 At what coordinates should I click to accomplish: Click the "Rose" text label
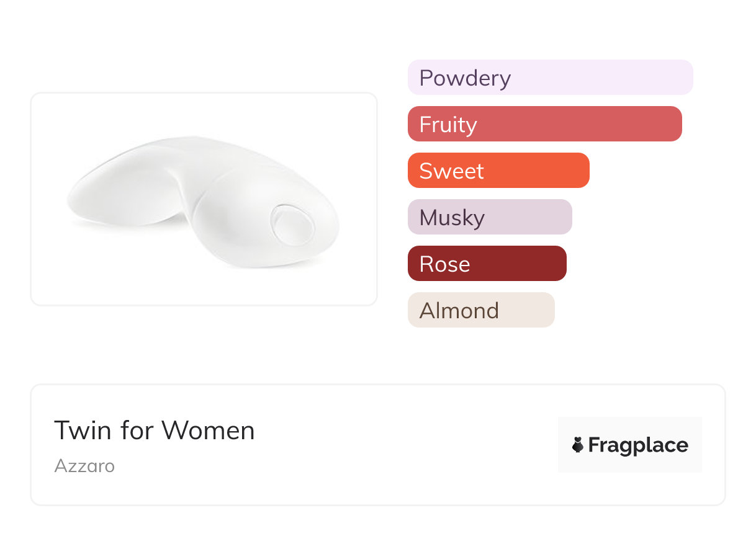pyautogui.click(x=444, y=264)
